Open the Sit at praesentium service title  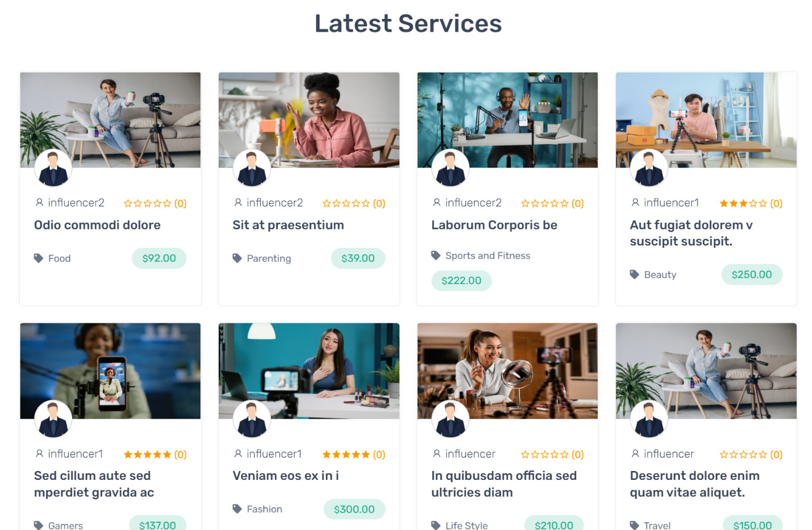288,225
